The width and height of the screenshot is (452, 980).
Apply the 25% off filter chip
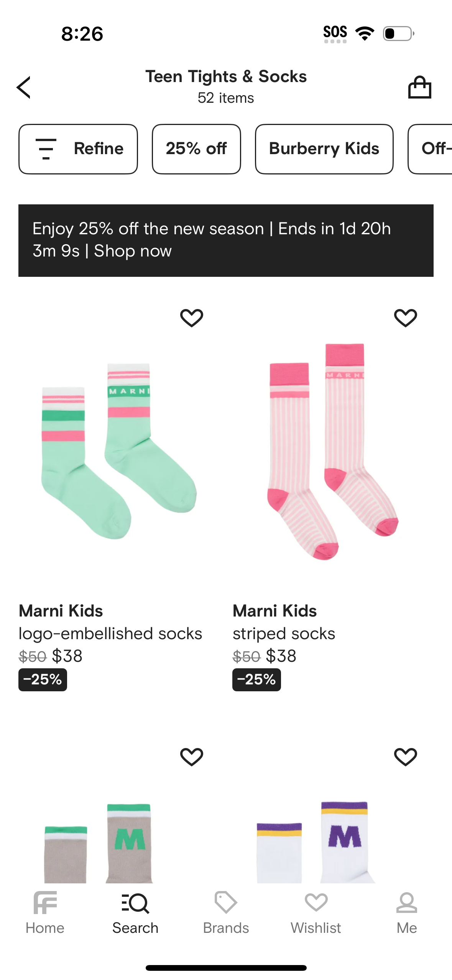196,149
